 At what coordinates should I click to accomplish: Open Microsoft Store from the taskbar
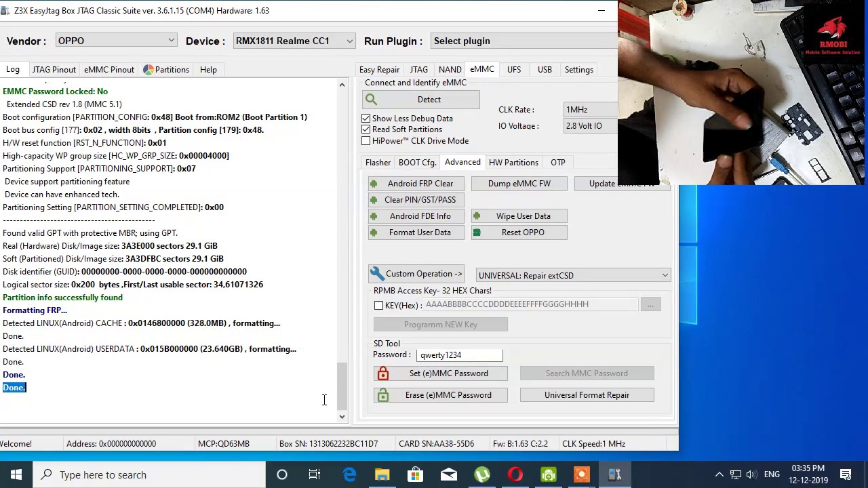pos(416,474)
